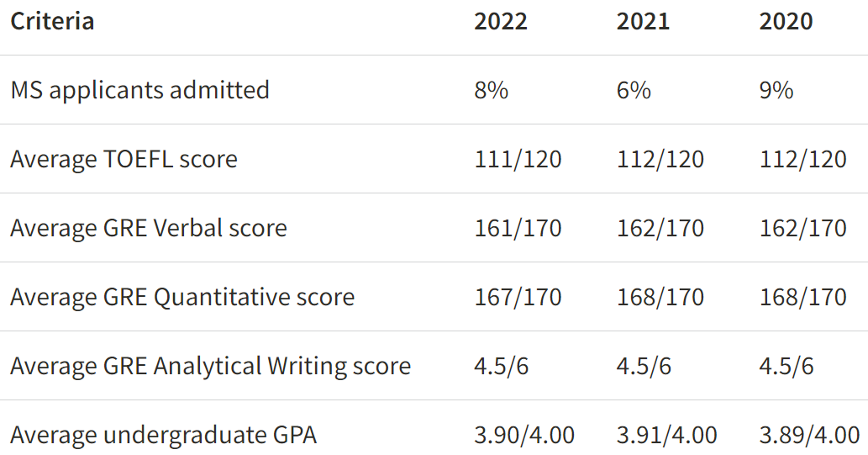Select the 2022 column header
Image resolution: width=868 pixels, height=455 pixels.
(501, 21)
